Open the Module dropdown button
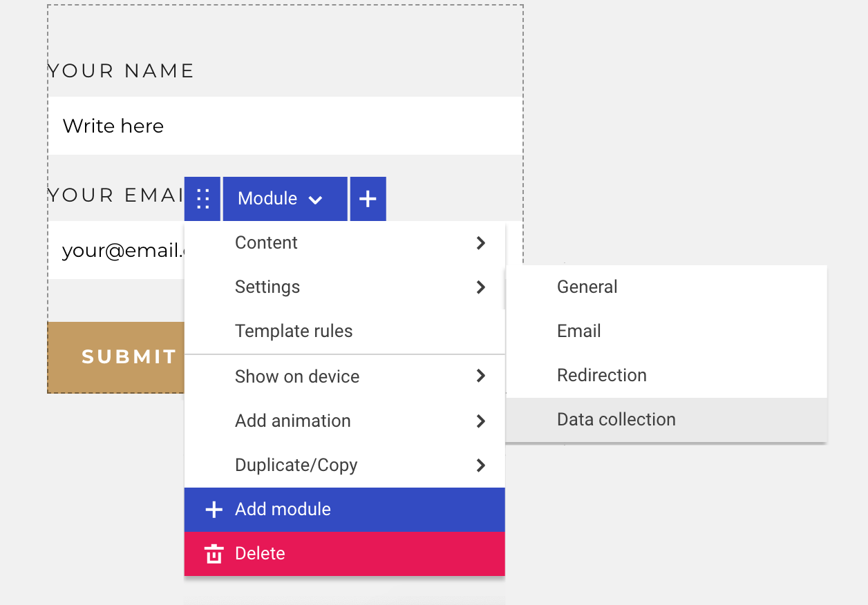The width and height of the screenshot is (868, 605). click(x=285, y=199)
